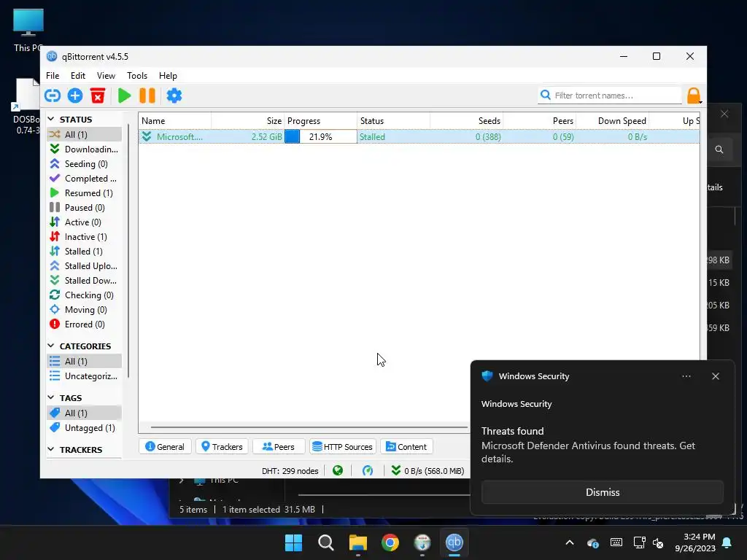Image resolution: width=747 pixels, height=560 pixels.
Task: Open Windows Security notification options menu
Action: point(686,376)
